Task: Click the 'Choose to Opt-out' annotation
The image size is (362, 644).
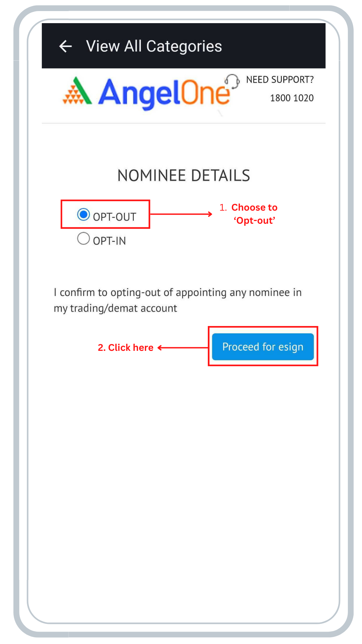Action: [254, 214]
